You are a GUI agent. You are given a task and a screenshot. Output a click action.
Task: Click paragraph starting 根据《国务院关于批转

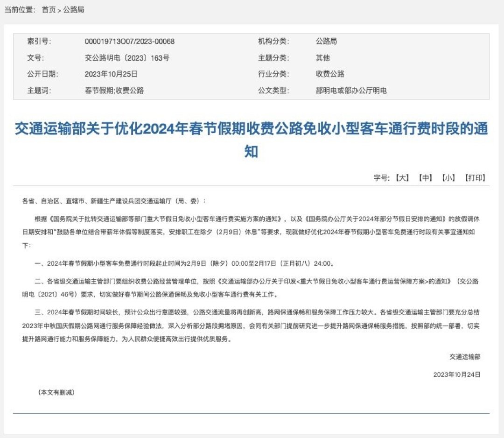point(251,232)
